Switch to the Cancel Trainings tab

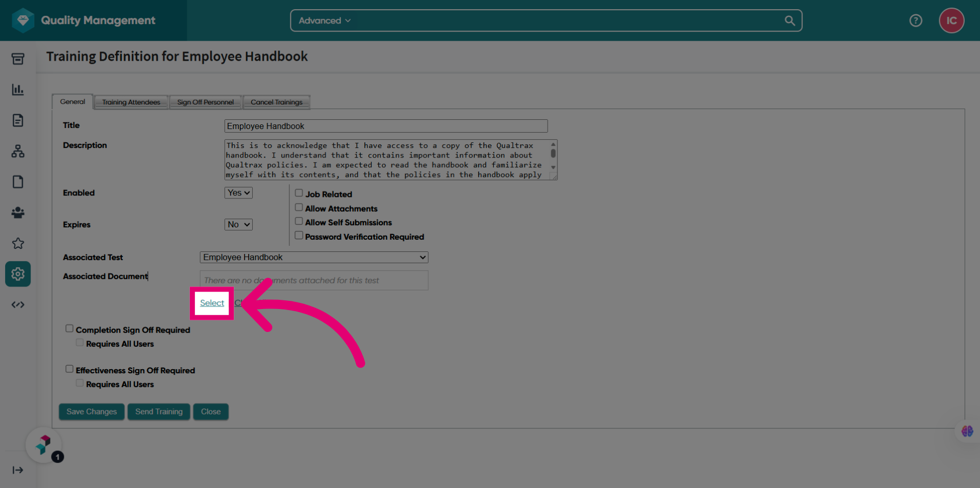coord(276,102)
